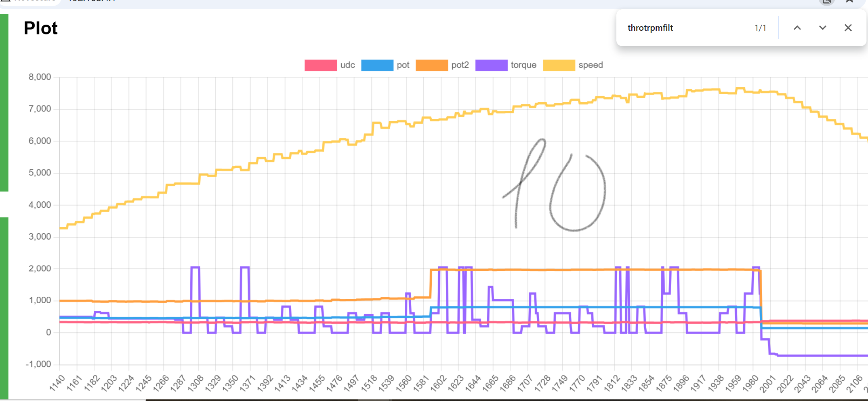
Task: Toggle pot2 series via orange swatch
Action: click(x=431, y=65)
